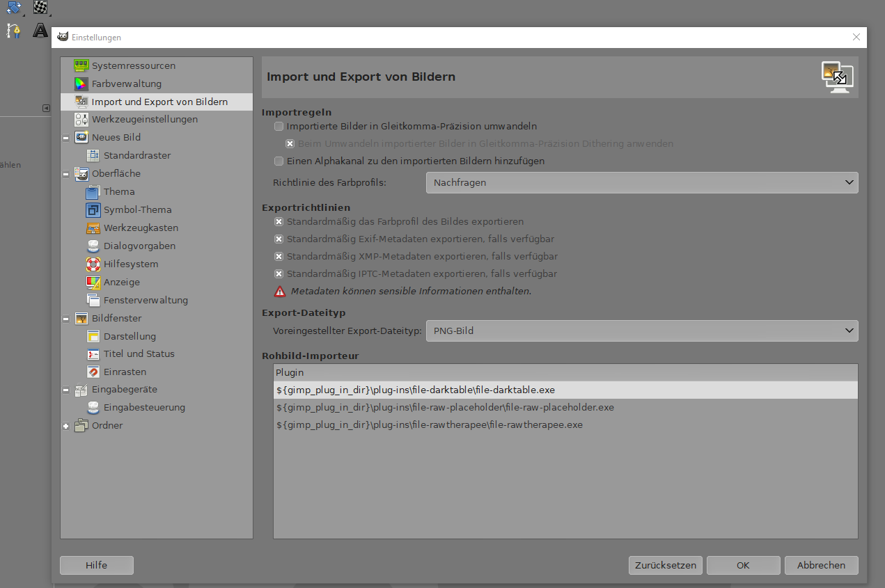Screen dimensions: 885x588
Task: Disable Exif-Metadaten export checkbox
Action: [279, 239]
